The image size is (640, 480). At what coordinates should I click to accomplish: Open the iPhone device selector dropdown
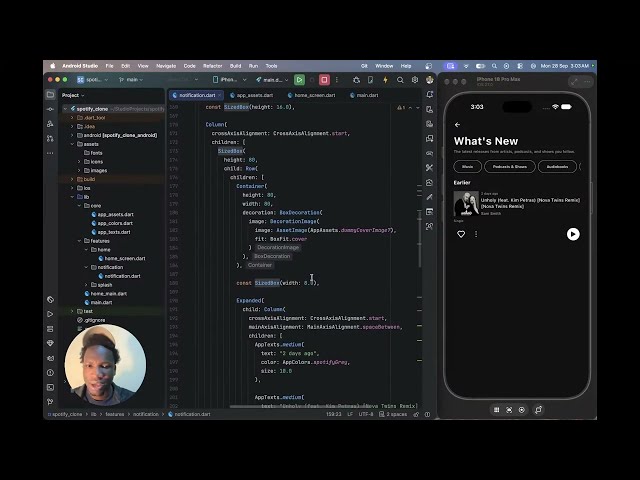point(230,80)
